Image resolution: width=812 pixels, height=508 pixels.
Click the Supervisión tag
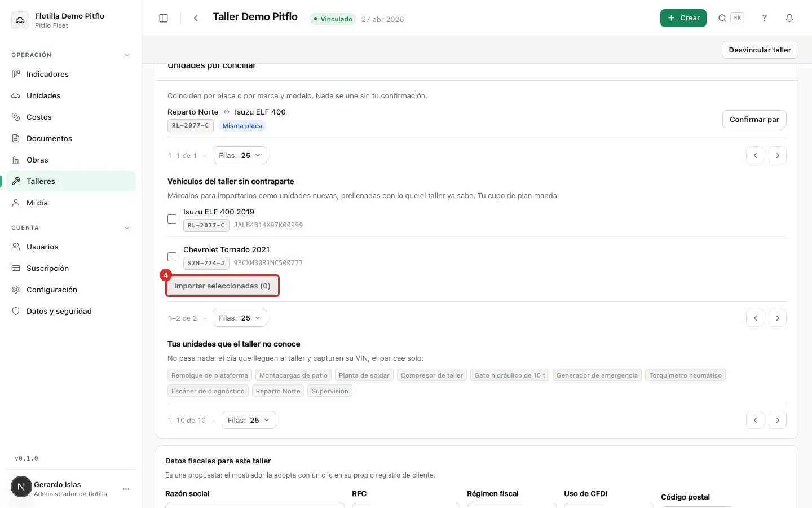coord(330,391)
